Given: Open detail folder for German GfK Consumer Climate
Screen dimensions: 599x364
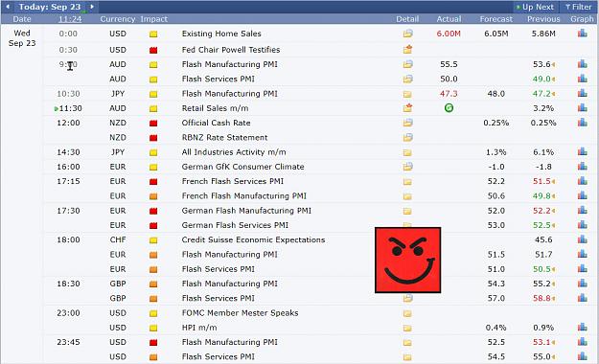Looking at the screenshot, I should [407, 167].
